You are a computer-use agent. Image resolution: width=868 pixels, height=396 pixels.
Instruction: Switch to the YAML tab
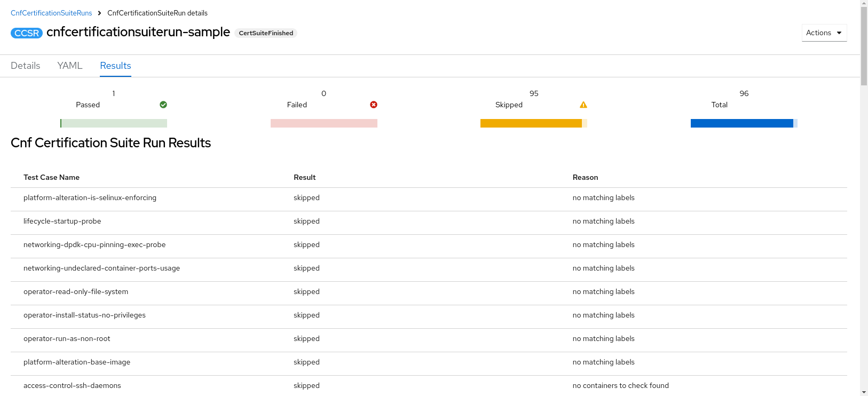tap(70, 66)
